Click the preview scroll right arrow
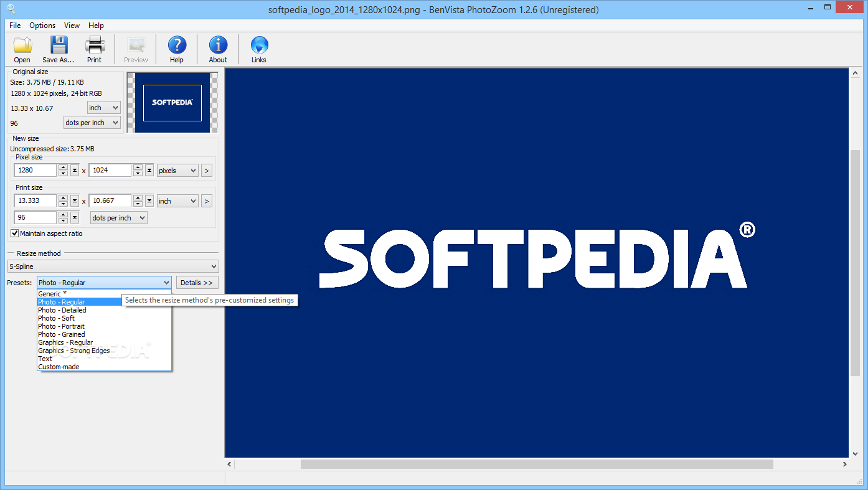Screen dimensions: 868x490 pyautogui.click(x=845, y=464)
